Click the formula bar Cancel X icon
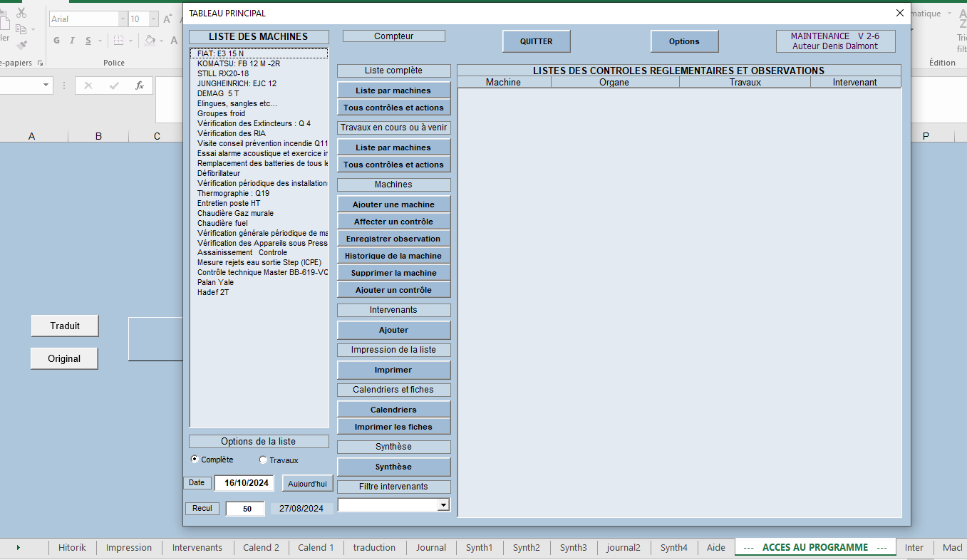 tap(88, 85)
